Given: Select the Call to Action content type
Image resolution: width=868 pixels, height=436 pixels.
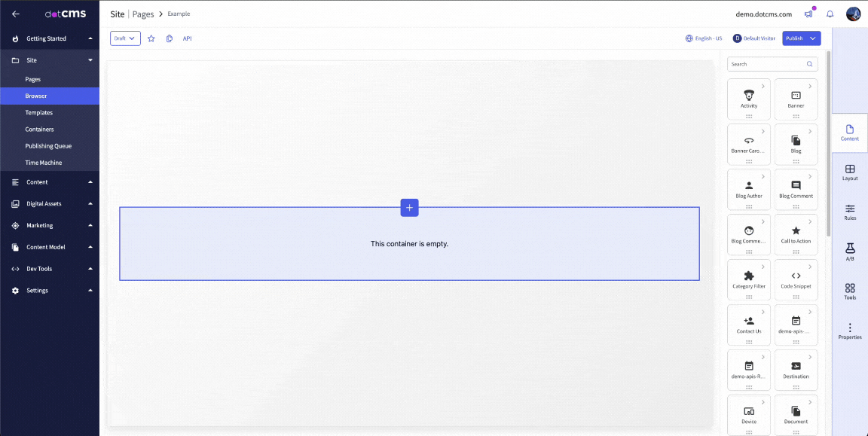Looking at the screenshot, I should coord(796,234).
